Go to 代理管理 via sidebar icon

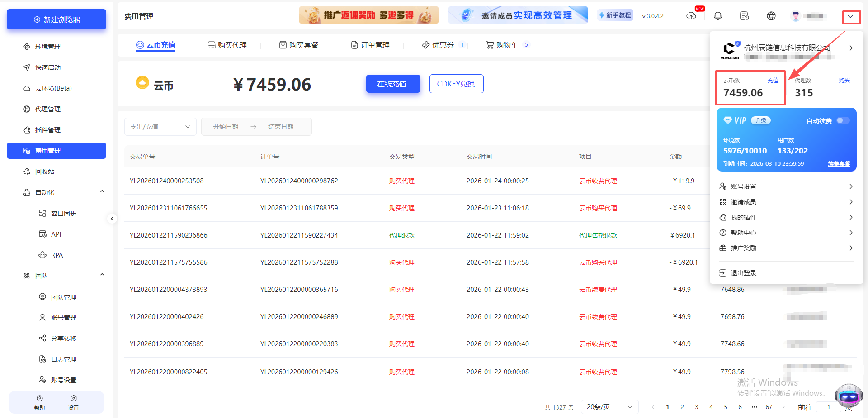47,109
